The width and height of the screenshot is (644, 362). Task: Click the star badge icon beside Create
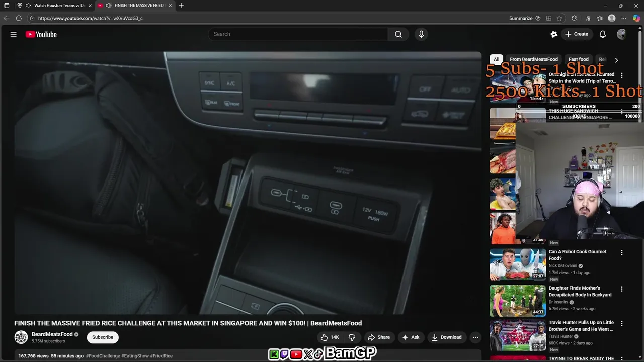click(x=554, y=34)
